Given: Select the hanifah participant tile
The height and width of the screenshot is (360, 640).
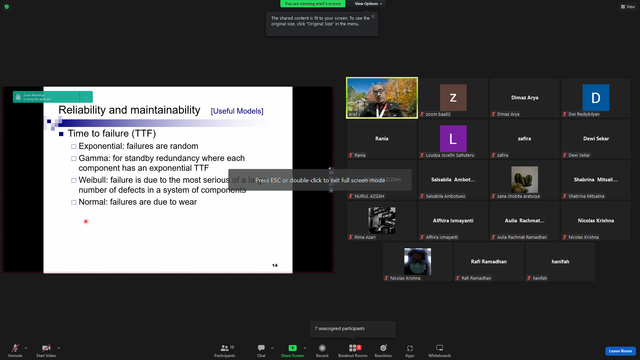Looking at the screenshot, I should point(560,262).
